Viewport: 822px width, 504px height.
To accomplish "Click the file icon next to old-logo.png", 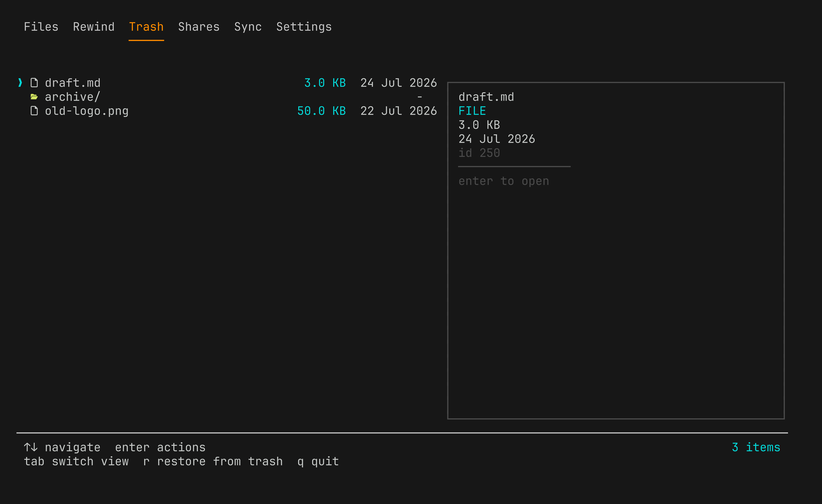I will click(x=34, y=111).
